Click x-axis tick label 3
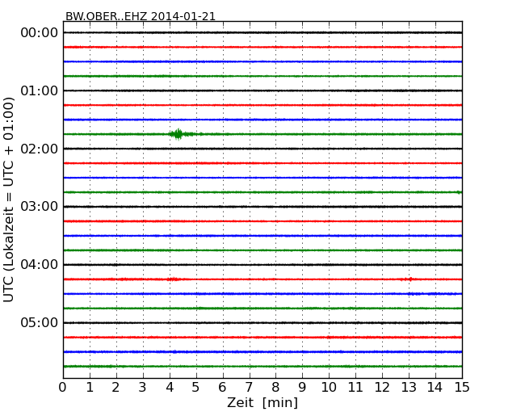 pyautogui.click(x=143, y=387)
